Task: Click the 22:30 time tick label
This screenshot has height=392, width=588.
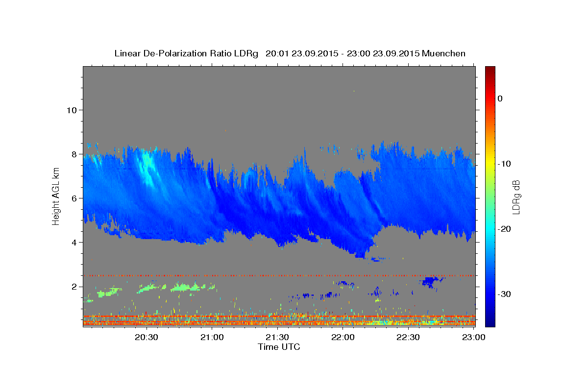Action: point(408,337)
